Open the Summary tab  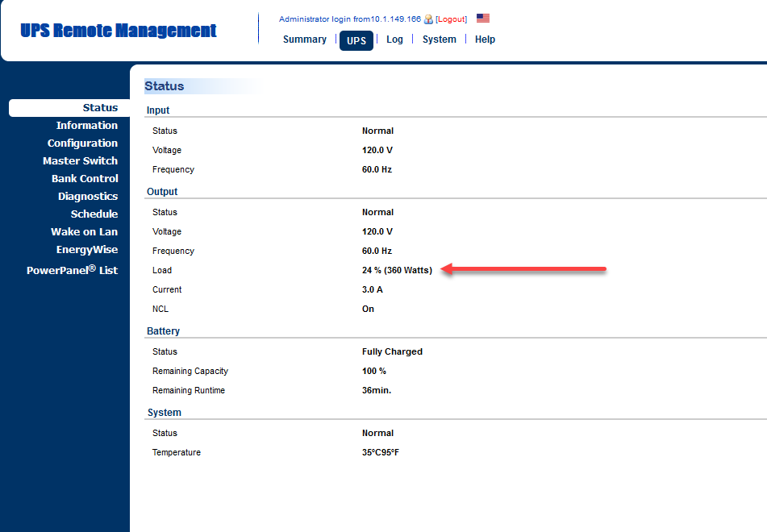305,39
